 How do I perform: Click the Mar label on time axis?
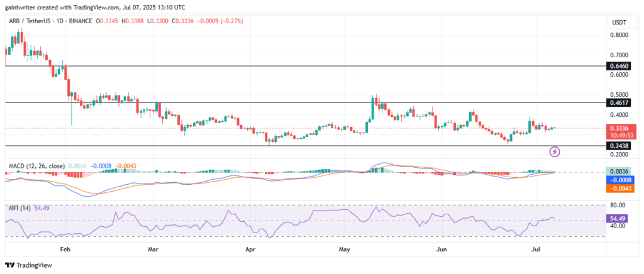pyautogui.click(x=153, y=249)
